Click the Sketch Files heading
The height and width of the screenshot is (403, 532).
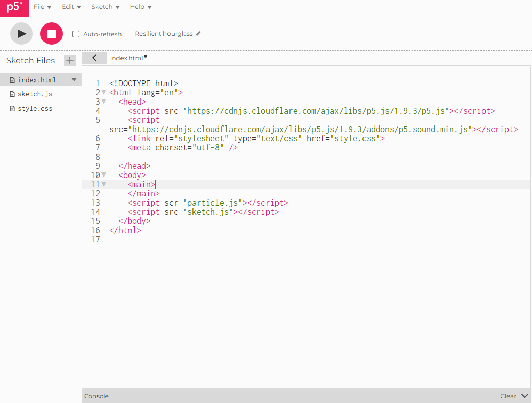(30, 60)
